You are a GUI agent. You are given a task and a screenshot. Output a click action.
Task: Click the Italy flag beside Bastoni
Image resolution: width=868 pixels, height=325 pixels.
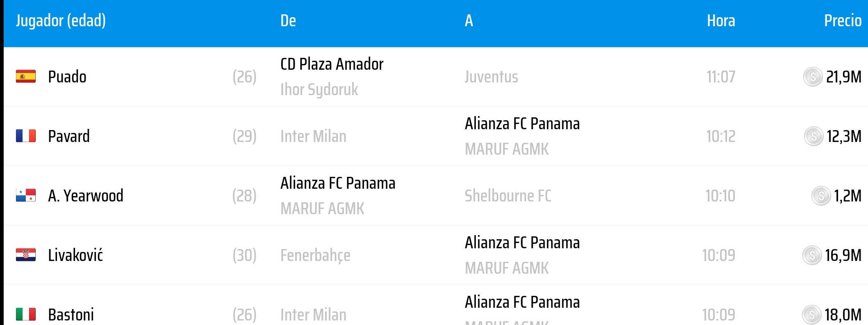(26, 315)
